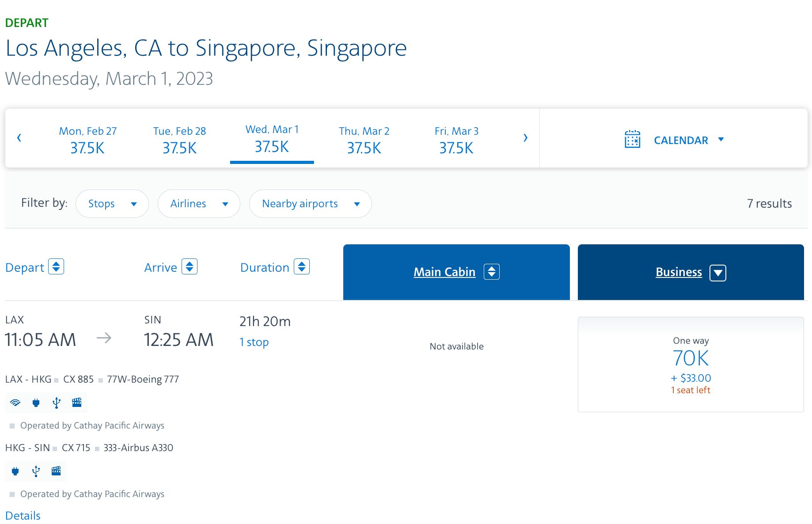Screen dimensions: 812x524
Task: Click the power plug icon under HKG-SIN segment
Action: click(x=15, y=471)
